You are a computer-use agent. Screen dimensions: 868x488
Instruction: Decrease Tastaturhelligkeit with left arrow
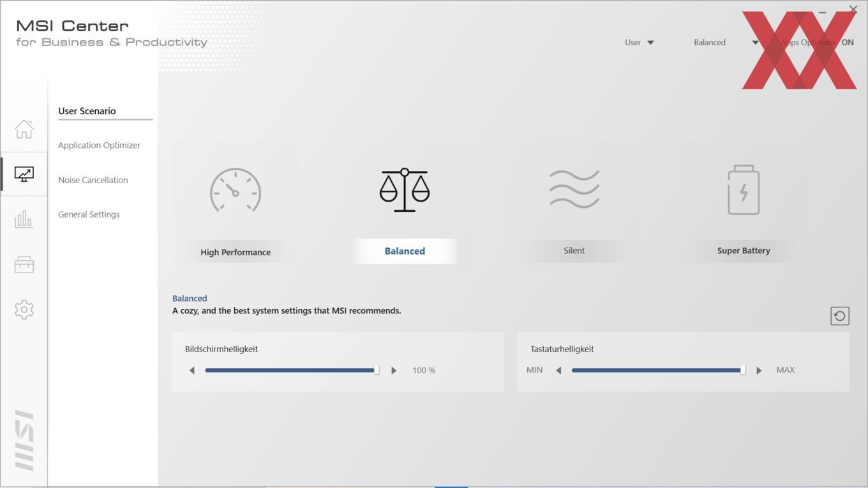point(558,371)
